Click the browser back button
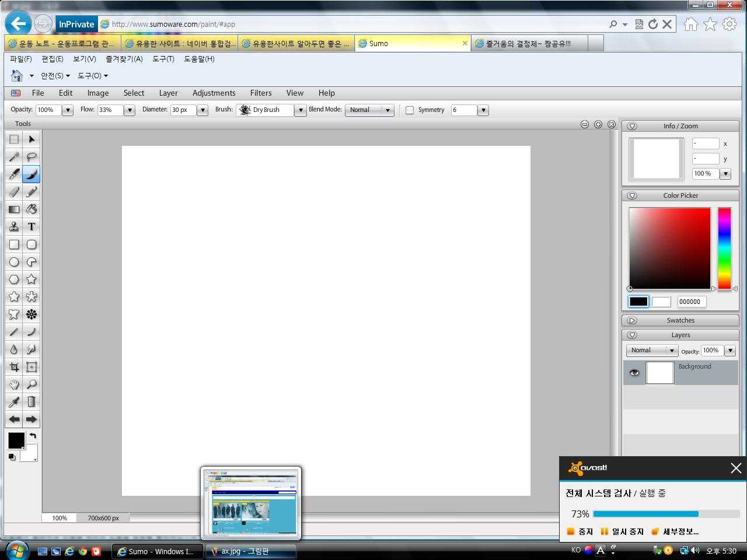Screen dimensions: 747x560 [x=18, y=24]
